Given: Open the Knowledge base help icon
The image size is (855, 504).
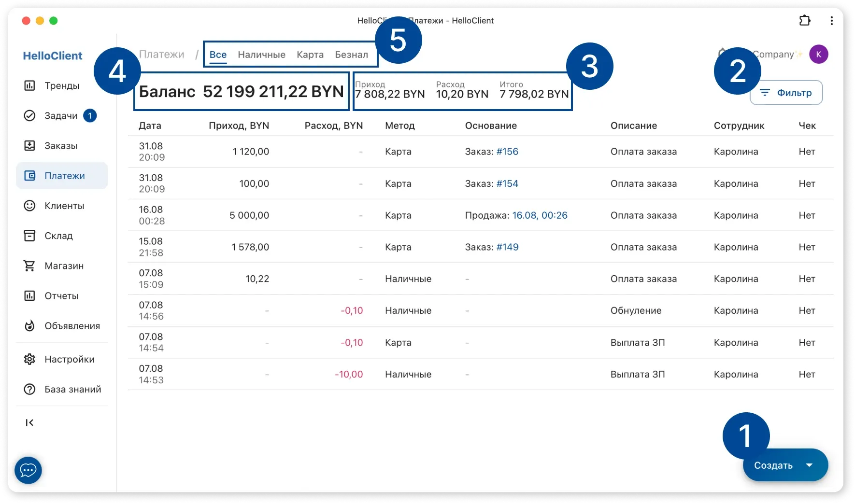Looking at the screenshot, I should tap(29, 389).
